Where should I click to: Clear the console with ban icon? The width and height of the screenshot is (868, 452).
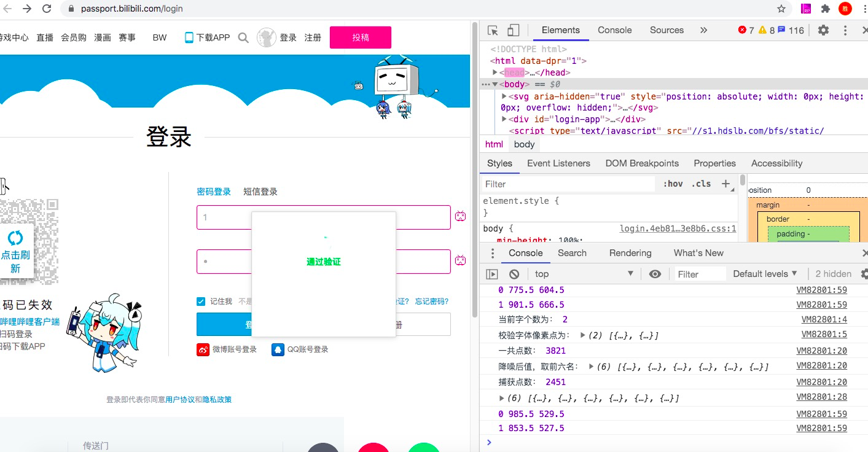click(514, 274)
